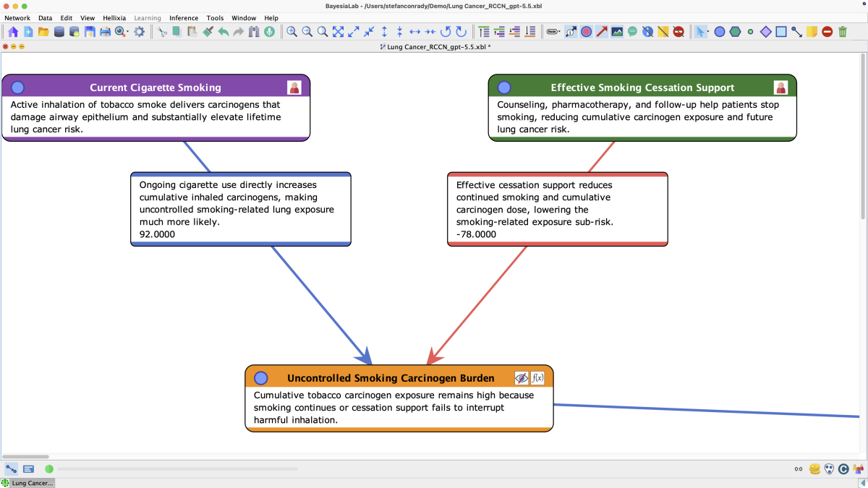The height and width of the screenshot is (488, 868).
Task: Open the Node label dropdown
Action: coord(553,32)
